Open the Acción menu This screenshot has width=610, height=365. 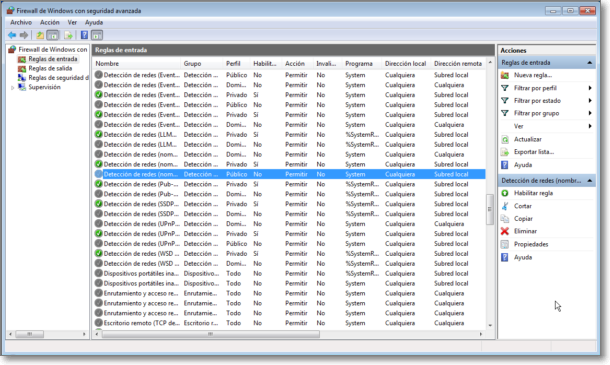tap(50, 23)
